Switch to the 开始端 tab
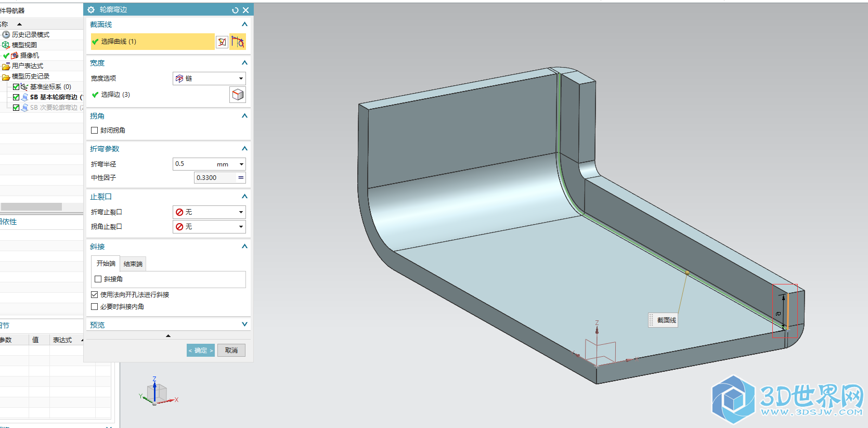This screenshot has width=868, height=428. pos(106,264)
